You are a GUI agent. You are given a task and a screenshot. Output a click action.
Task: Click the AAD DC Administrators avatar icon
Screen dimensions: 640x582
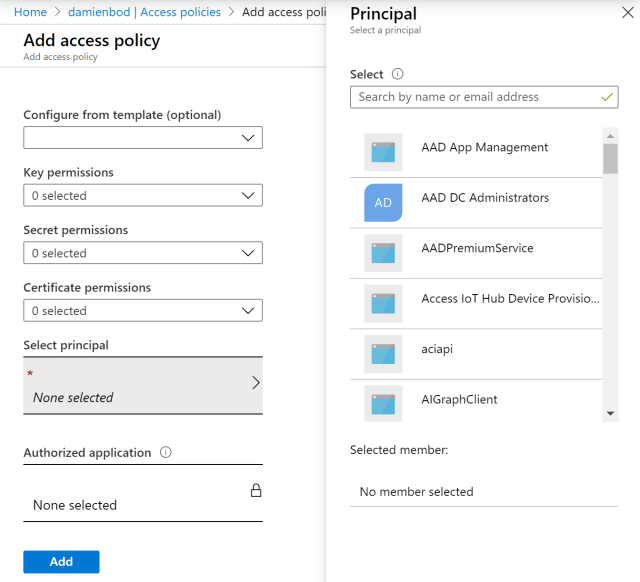(383, 202)
